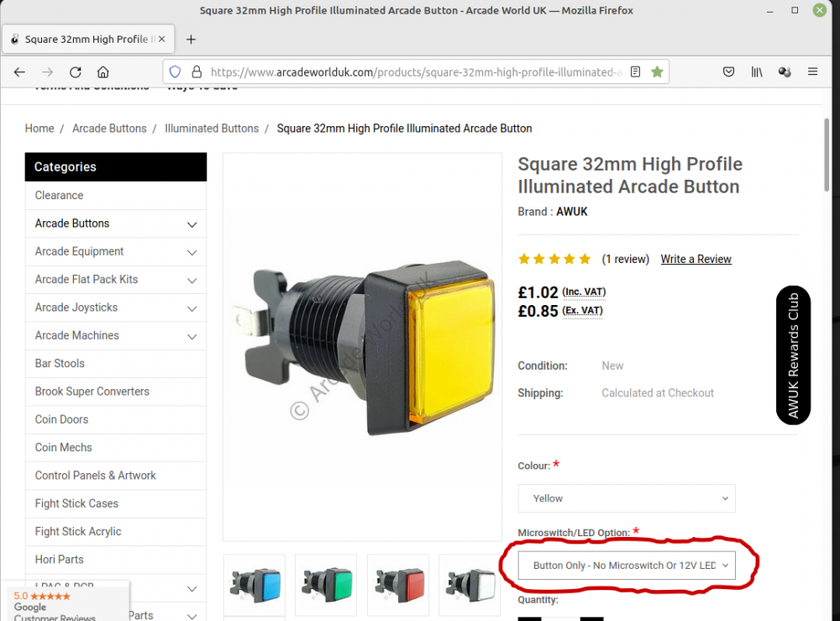Select the red button thumbnail

[x=398, y=585]
